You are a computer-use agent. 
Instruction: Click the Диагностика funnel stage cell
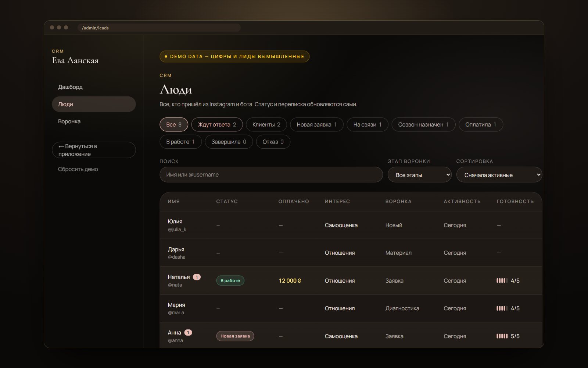pos(402,308)
